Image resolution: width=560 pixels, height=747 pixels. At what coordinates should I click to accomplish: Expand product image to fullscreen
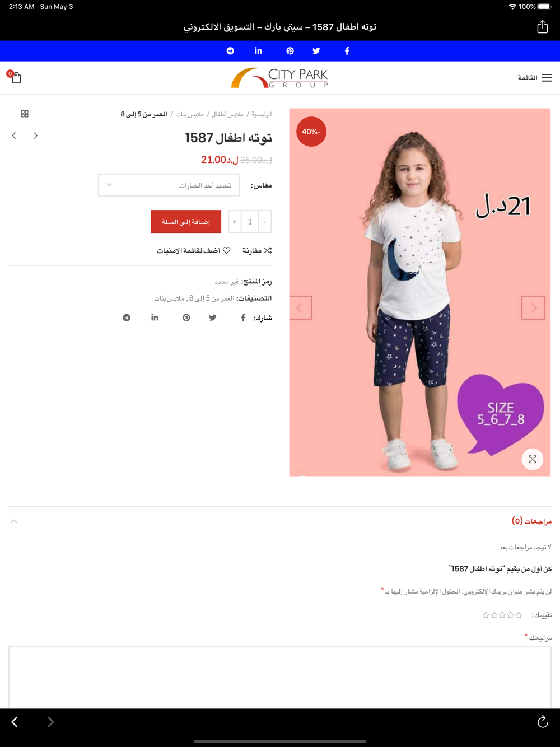point(533,459)
